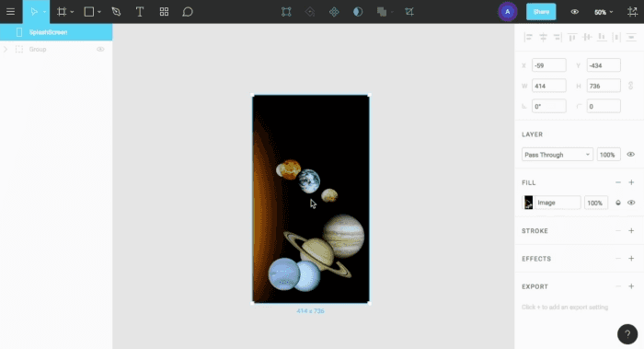This screenshot has height=349, width=644.
Task: Toggle Layer visibility eye icon
Action: [631, 155]
